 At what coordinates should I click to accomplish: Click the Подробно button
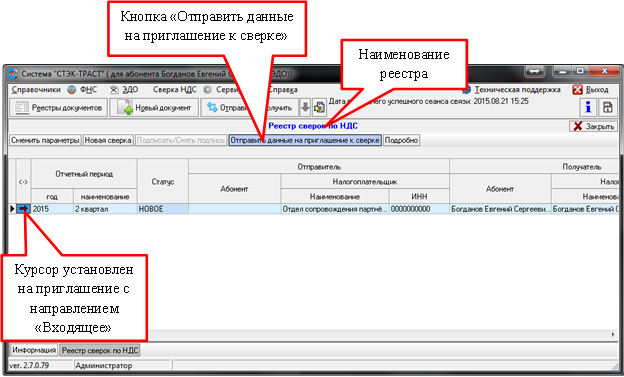(x=401, y=140)
